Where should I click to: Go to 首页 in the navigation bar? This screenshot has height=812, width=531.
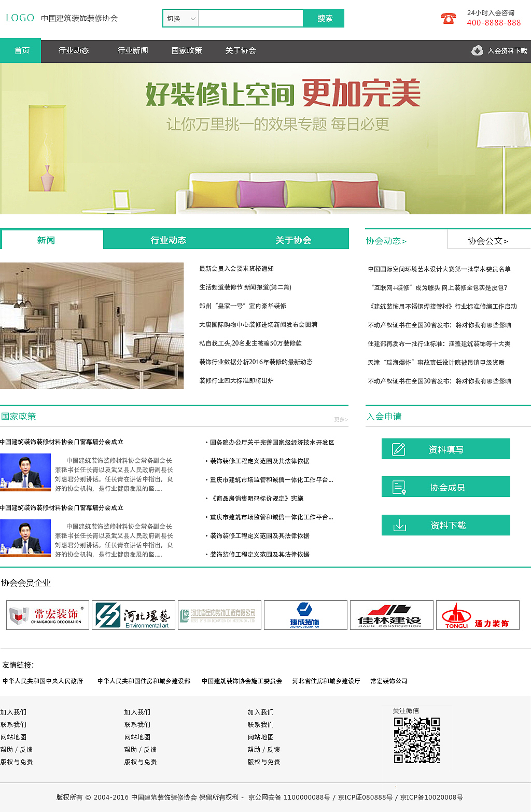click(x=21, y=50)
